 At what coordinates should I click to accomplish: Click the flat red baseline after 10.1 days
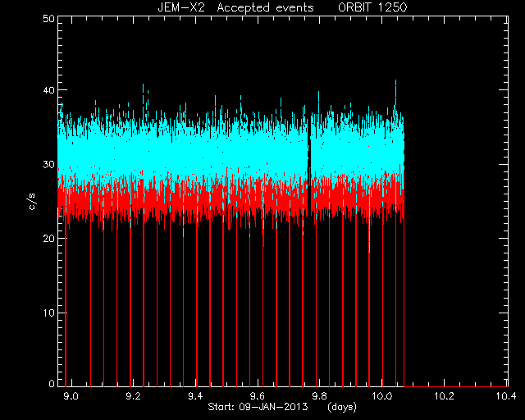tap(456, 387)
